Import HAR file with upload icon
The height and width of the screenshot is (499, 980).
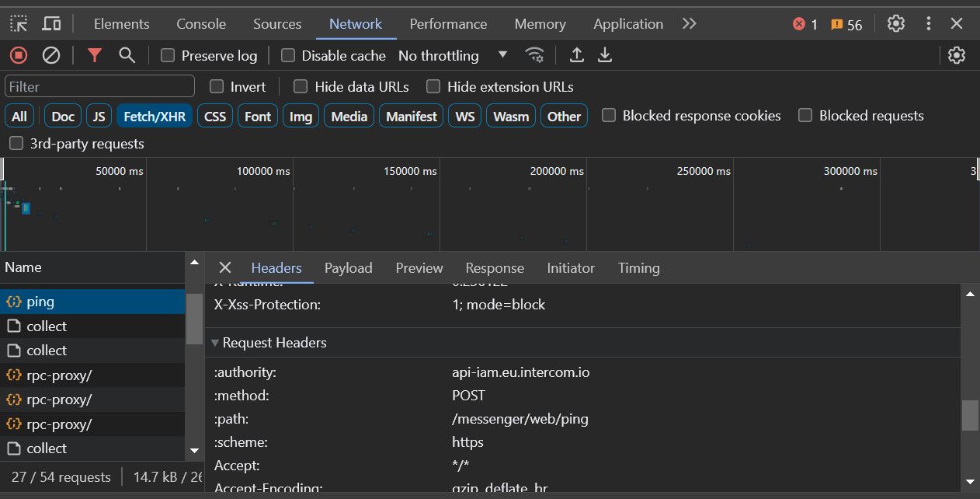coord(576,55)
